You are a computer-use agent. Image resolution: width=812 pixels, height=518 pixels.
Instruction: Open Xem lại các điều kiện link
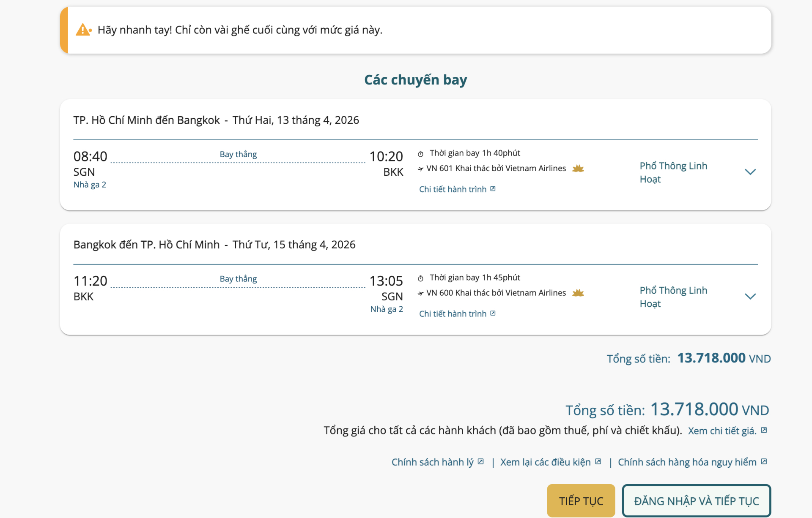(545, 462)
